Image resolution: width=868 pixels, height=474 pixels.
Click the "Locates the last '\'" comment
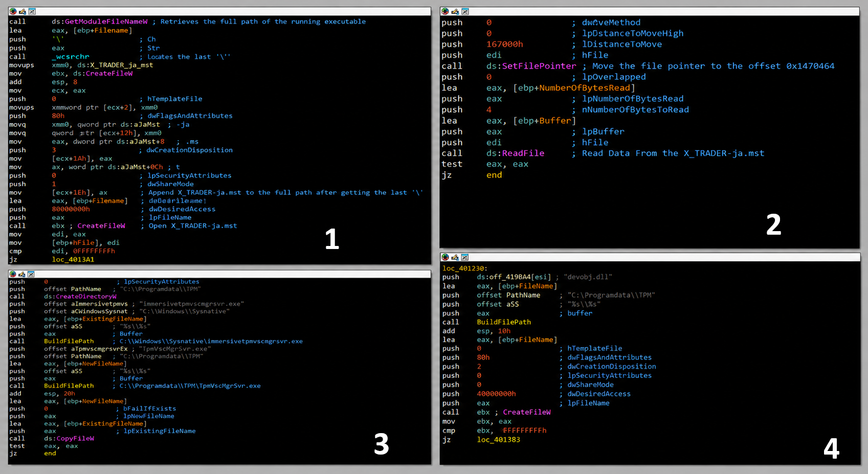click(x=189, y=57)
